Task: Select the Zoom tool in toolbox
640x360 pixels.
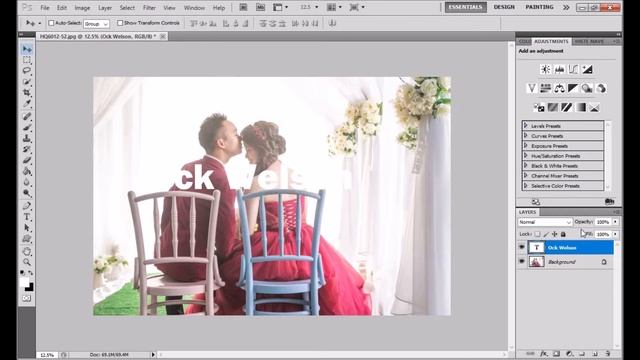Action: pyautogui.click(x=27, y=262)
